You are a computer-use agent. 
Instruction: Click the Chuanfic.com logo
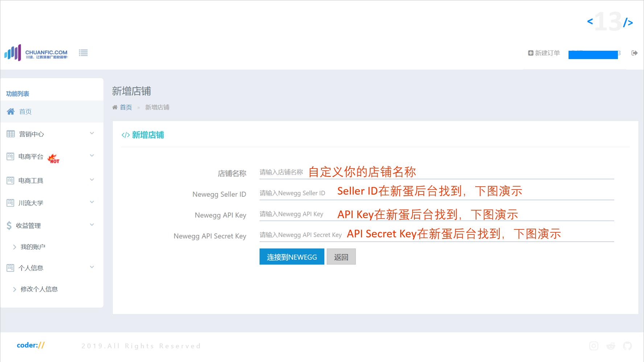click(36, 53)
